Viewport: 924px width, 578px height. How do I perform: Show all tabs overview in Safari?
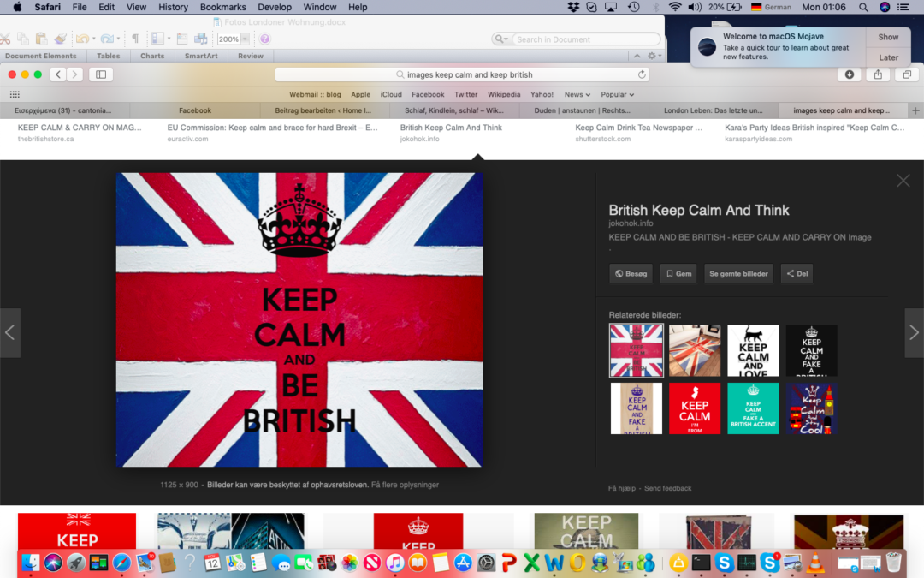[x=907, y=74]
